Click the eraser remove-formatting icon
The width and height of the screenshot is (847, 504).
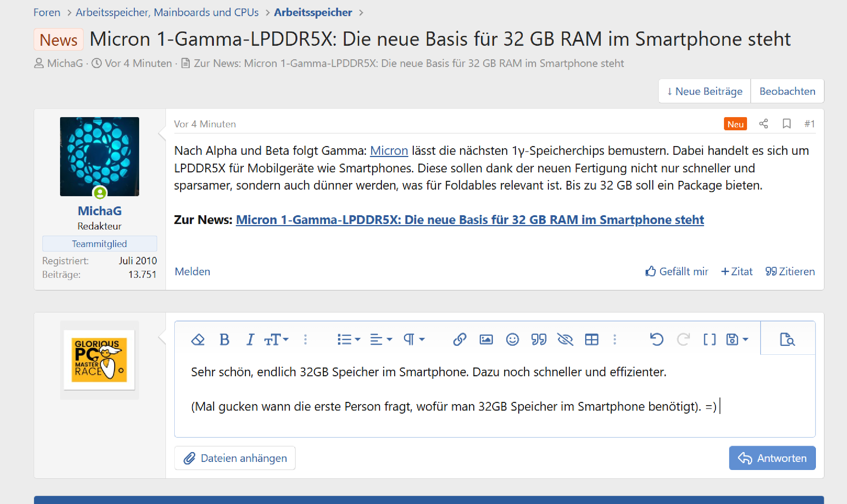click(x=198, y=339)
